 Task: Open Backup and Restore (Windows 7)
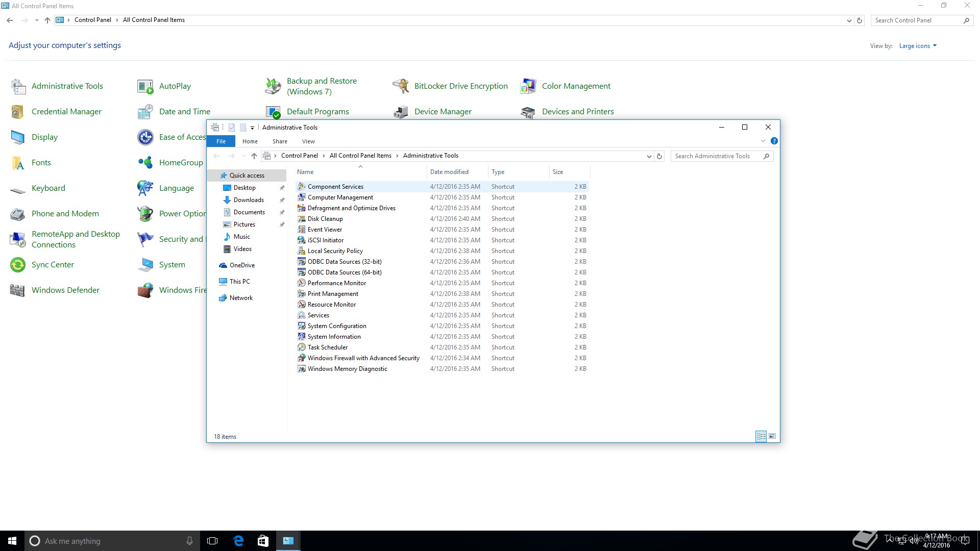click(311, 86)
